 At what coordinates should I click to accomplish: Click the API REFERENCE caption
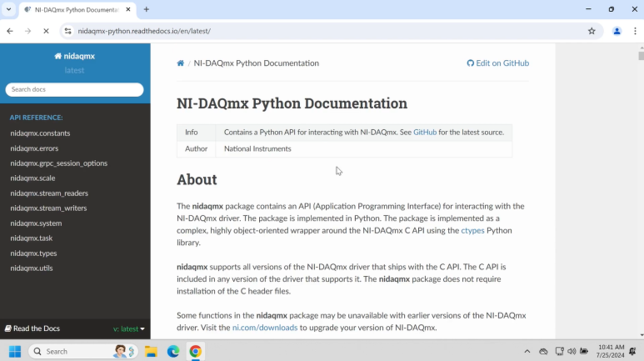(x=36, y=118)
